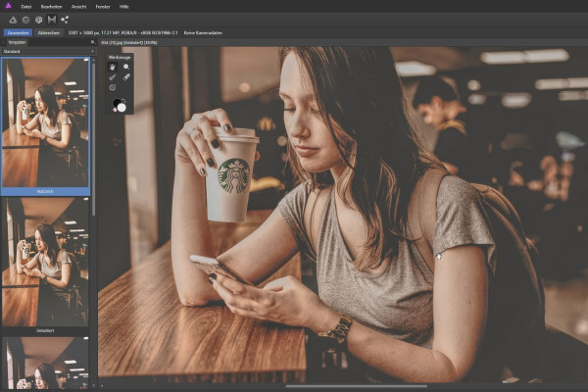Select the Tone Mapping persona icon
Viewport: 588px width, 392px height.
click(x=52, y=20)
